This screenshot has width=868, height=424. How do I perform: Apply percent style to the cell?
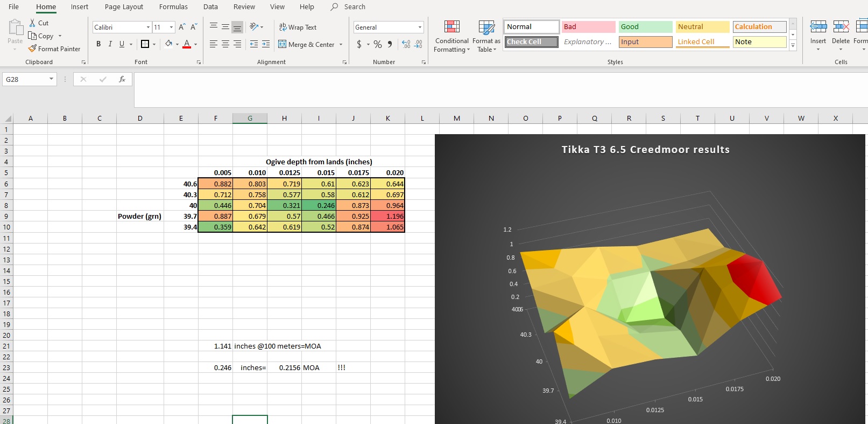click(x=378, y=44)
